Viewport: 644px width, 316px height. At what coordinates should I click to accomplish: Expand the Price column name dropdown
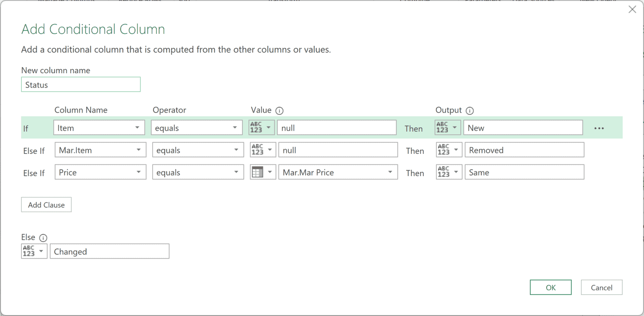click(100, 172)
